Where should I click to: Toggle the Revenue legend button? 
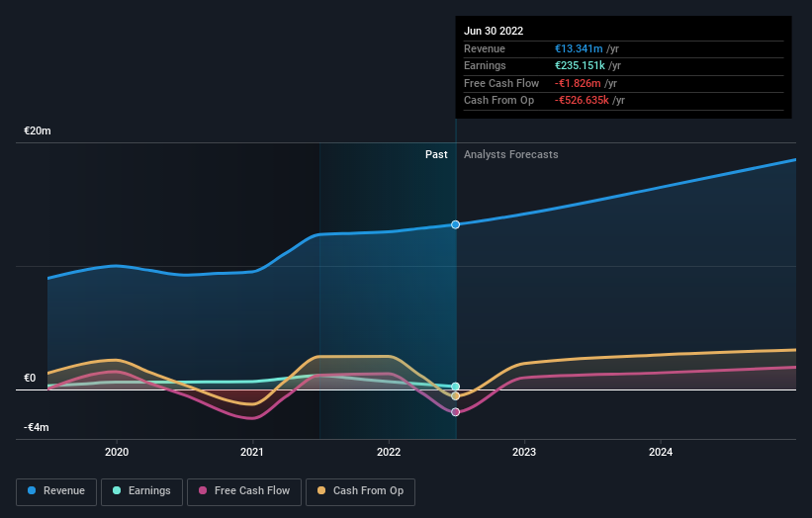[x=56, y=491]
